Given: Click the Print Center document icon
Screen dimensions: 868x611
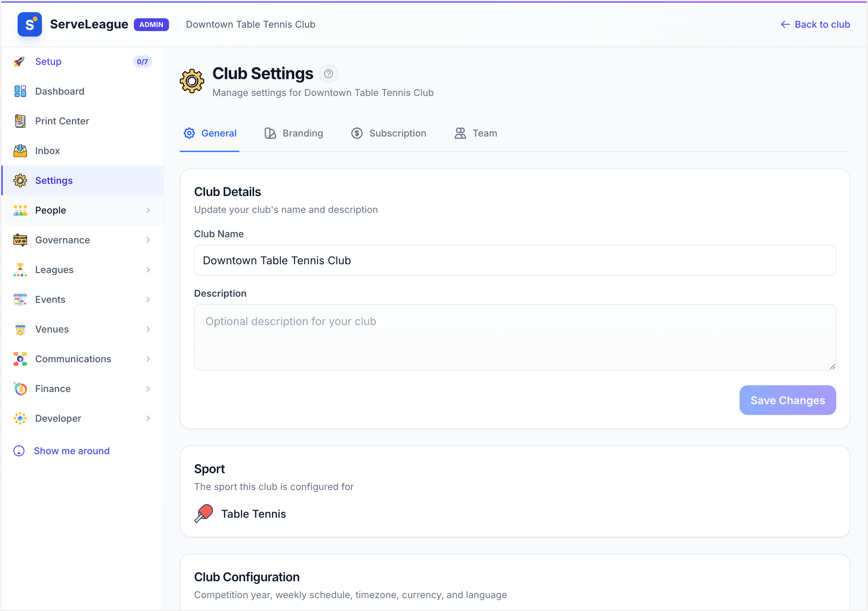Looking at the screenshot, I should tap(20, 121).
